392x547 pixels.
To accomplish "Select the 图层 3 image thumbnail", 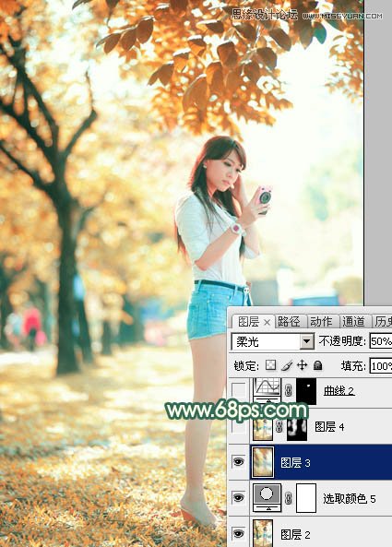I will (263, 462).
